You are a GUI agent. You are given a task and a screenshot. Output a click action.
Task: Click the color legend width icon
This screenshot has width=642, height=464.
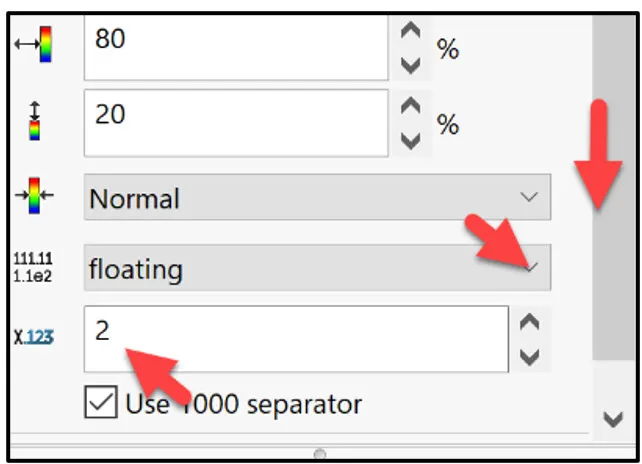click(34, 44)
